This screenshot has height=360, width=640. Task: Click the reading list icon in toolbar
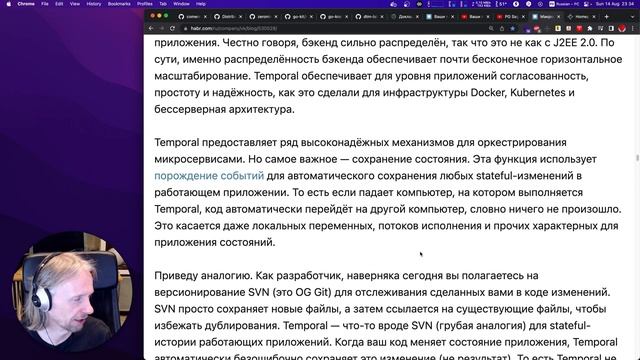[600, 28]
